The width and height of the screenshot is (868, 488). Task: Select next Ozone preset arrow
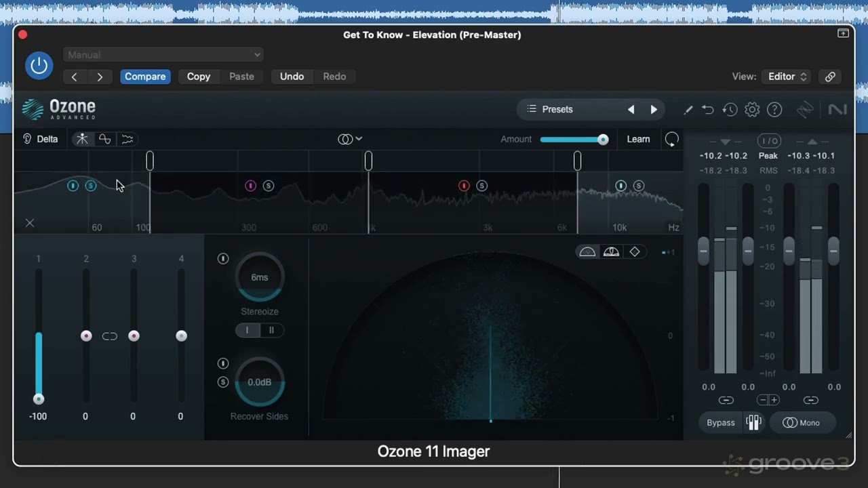point(654,109)
